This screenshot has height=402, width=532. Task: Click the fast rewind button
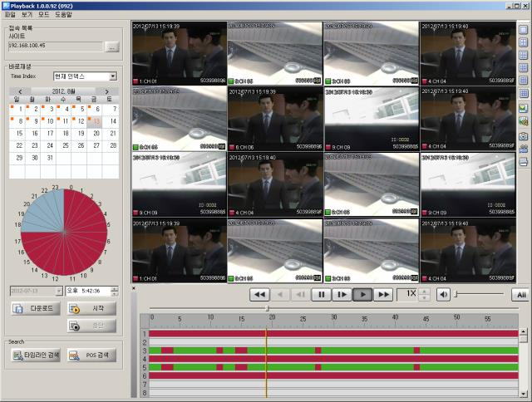[259, 295]
